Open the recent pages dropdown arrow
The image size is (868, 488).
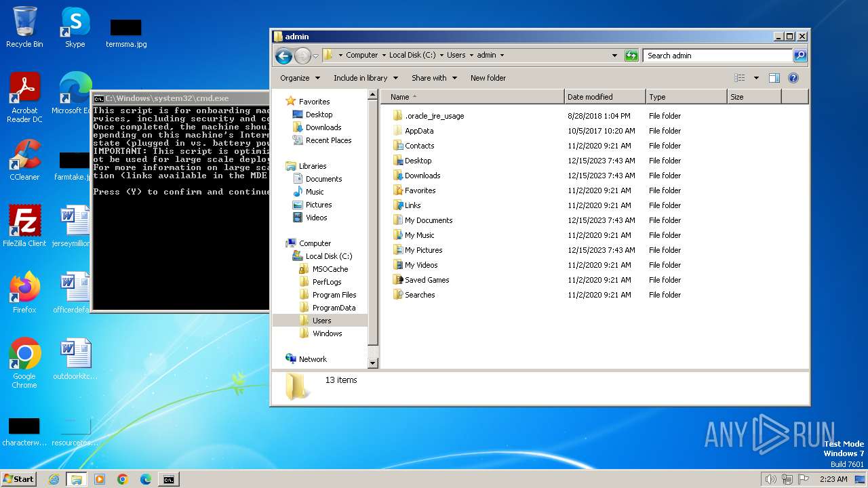315,56
